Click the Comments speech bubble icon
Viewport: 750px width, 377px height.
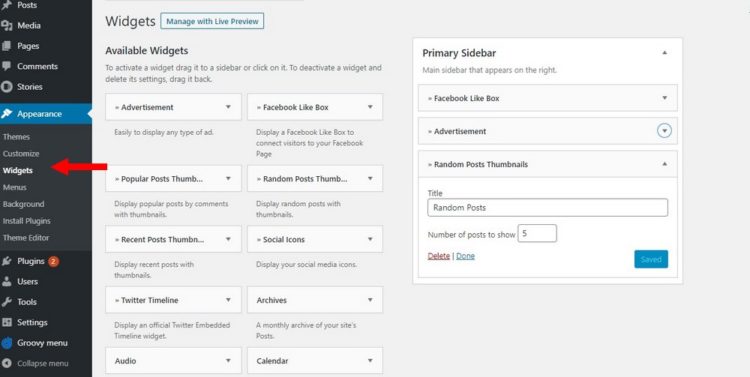click(7, 66)
